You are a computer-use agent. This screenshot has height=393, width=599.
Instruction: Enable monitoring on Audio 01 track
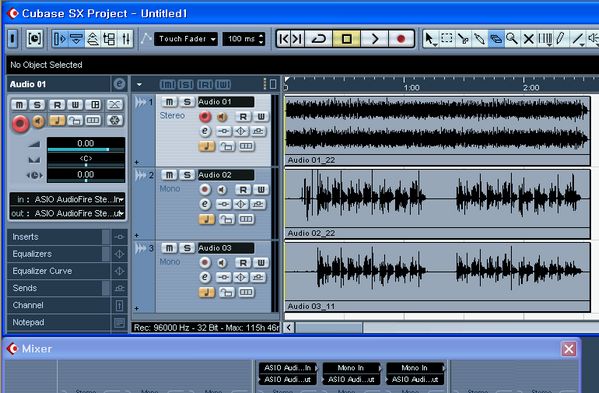(222, 116)
